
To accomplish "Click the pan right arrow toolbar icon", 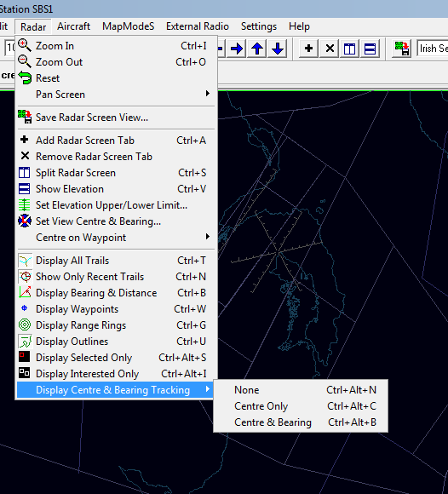I will click(x=237, y=49).
